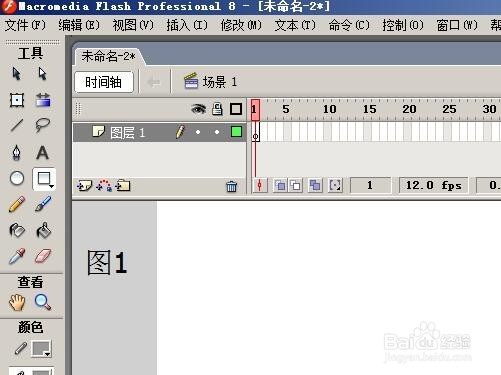Screen dimensions: 501x375
Task: Click 场景 1 scene label
Action: click(210, 82)
